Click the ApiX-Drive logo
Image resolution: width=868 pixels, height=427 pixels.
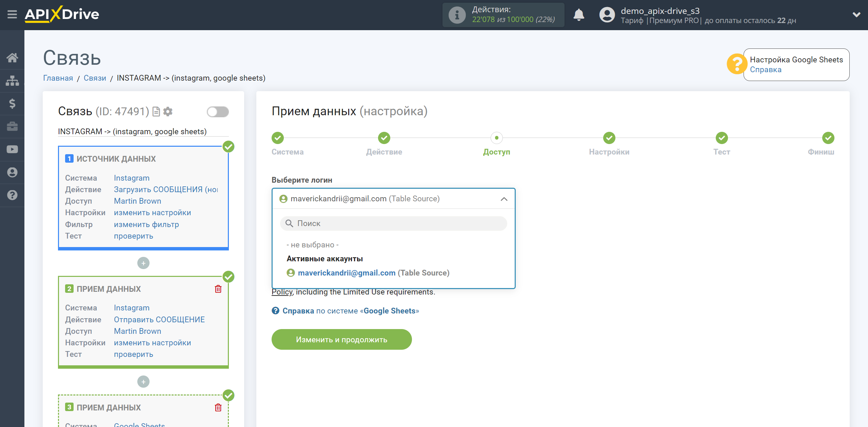(62, 15)
